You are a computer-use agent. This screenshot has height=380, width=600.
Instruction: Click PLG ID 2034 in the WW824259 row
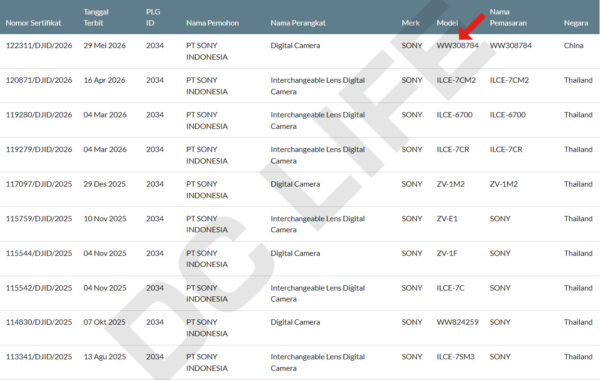pos(155,322)
